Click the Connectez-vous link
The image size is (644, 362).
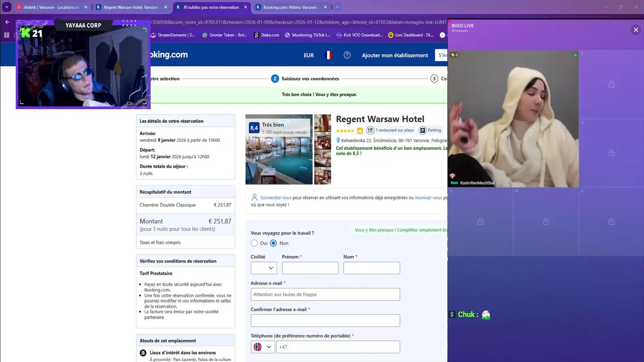tap(276, 198)
